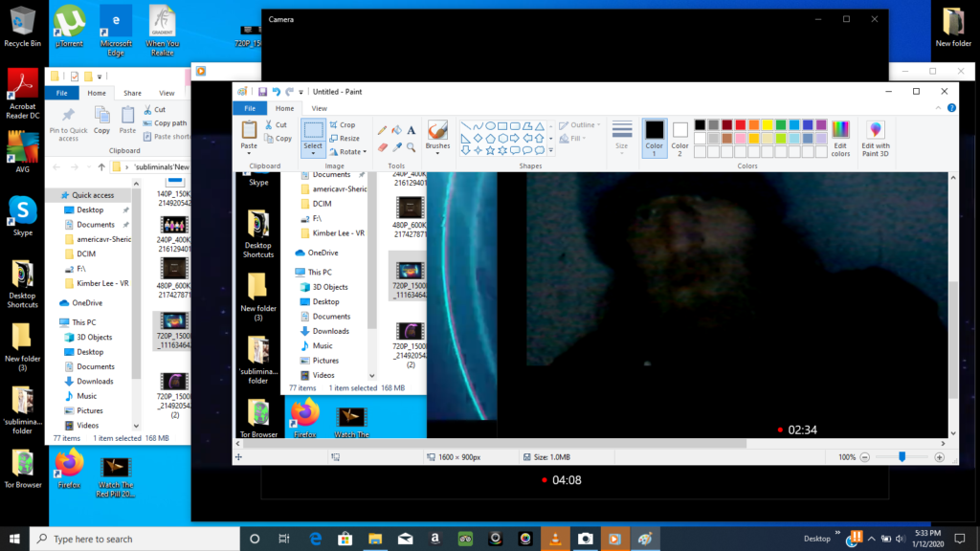
Task: Expand the Brushes dropdown
Action: [x=437, y=150]
